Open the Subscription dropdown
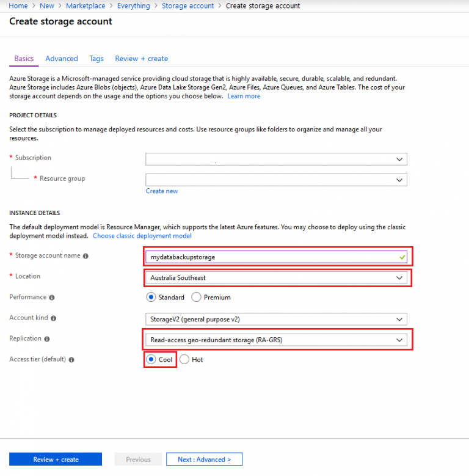Image resolution: width=469 pixels, height=476 pixels. pyautogui.click(x=276, y=159)
